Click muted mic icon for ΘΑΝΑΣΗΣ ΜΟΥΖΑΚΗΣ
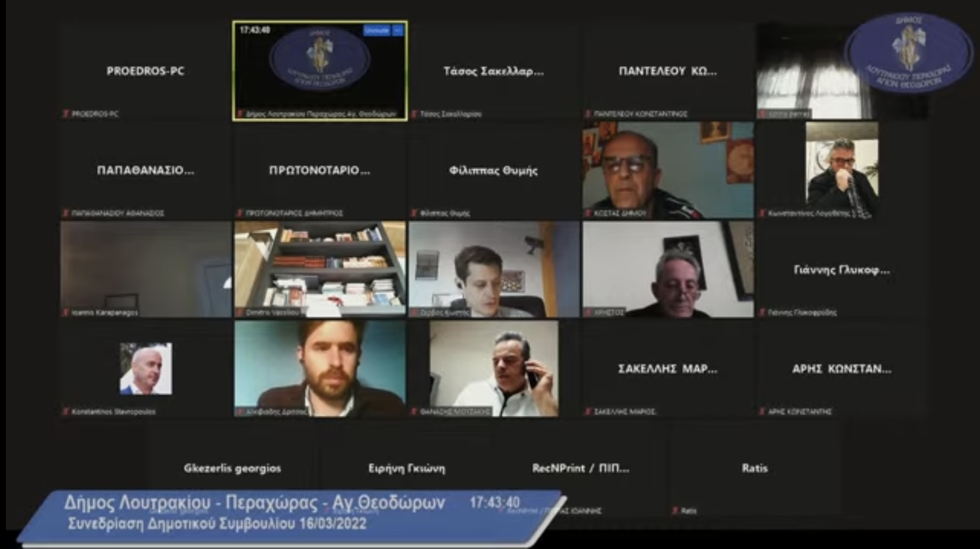 point(414,411)
